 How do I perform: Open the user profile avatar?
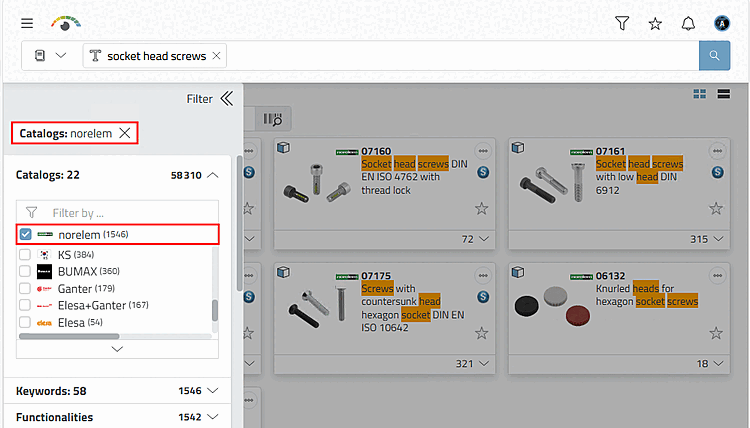(722, 23)
